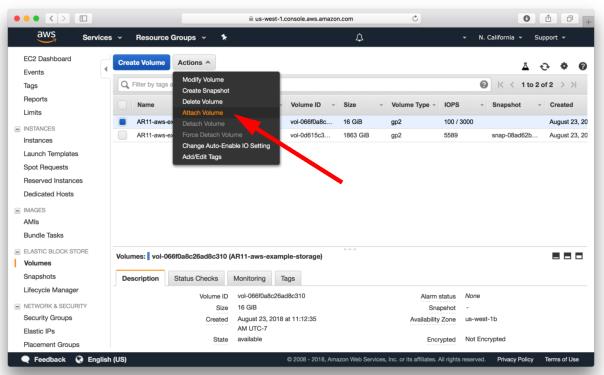Image resolution: width=604 pixels, height=375 pixels.
Task: Expand the N. California region dropdown
Action: tap(500, 37)
